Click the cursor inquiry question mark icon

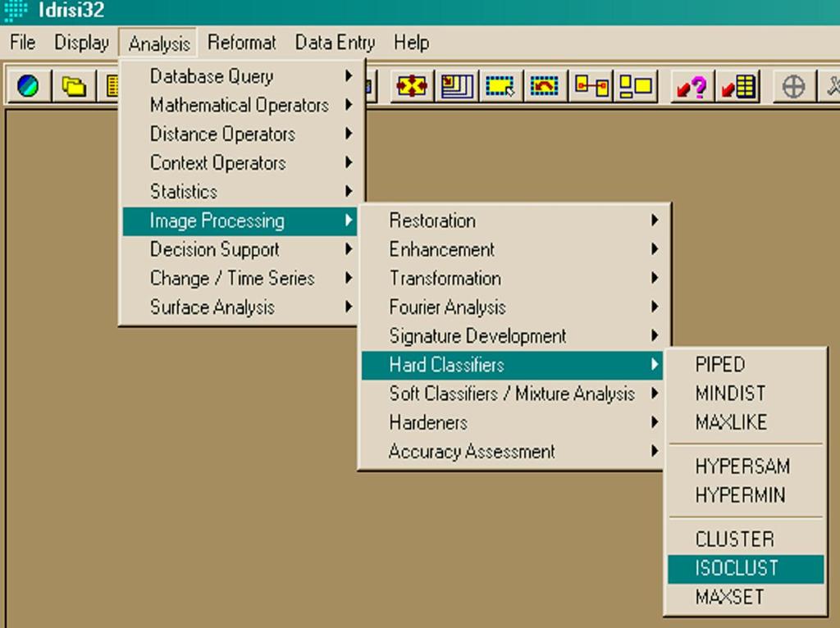691,85
